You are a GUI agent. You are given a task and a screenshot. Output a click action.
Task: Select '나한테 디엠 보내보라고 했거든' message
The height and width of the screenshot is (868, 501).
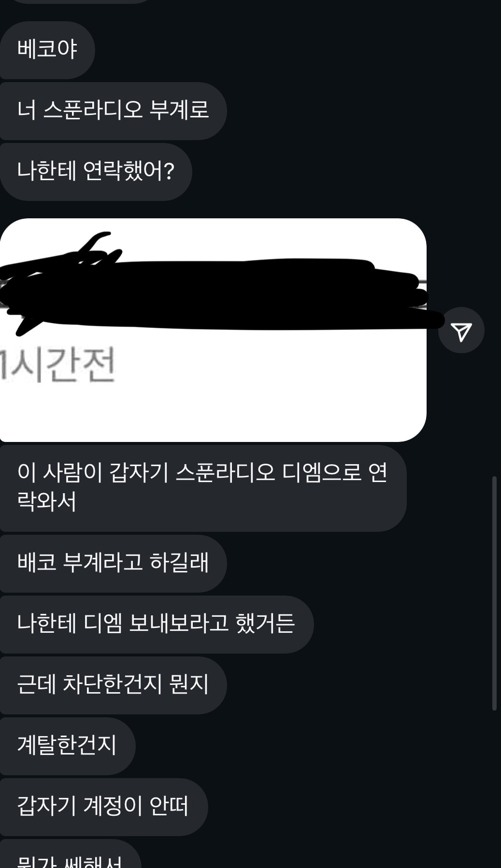pos(157,624)
